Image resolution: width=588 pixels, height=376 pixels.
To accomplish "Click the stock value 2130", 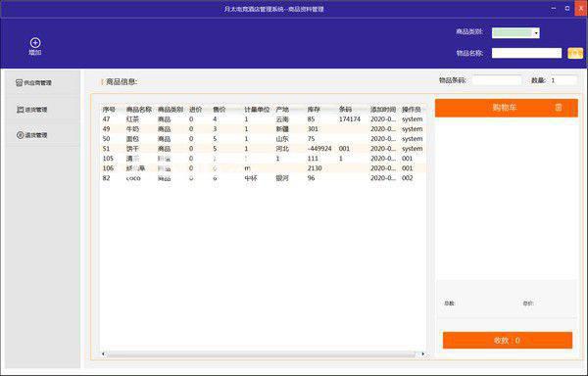I will (315, 168).
